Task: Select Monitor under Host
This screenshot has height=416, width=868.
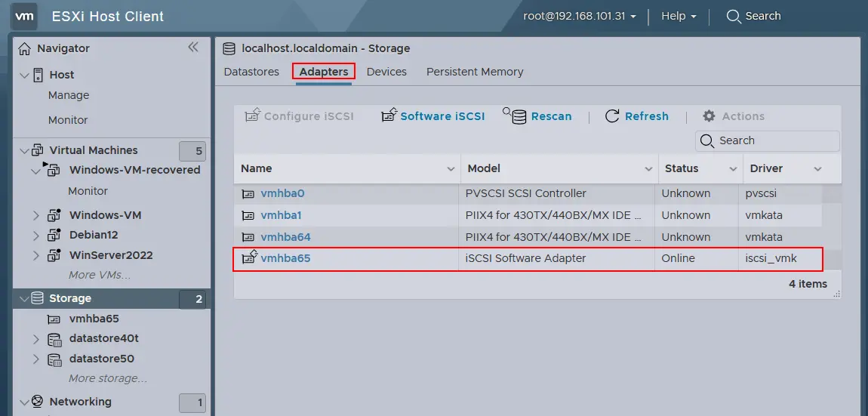Action: coord(68,120)
